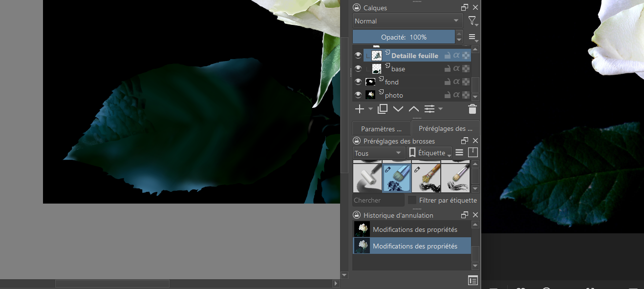The image size is (644, 289).
Task: Toggle lock on Detaille feuille layer
Action: pos(448,56)
